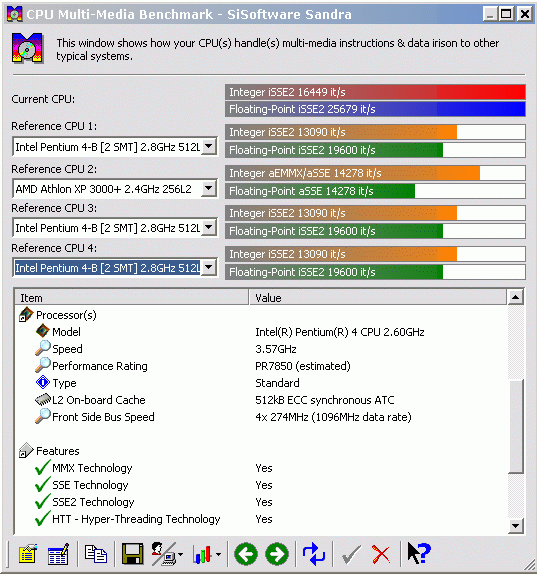Click the green forward arrow button

(x=277, y=554)
